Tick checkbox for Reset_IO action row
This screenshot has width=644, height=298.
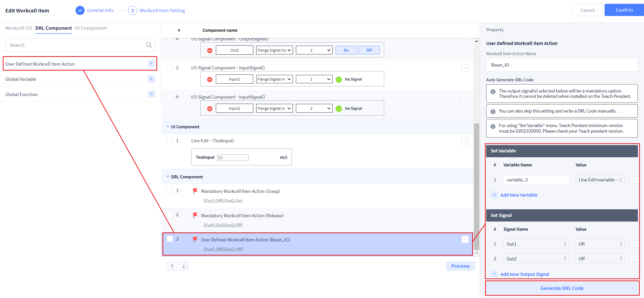[170, 239]
